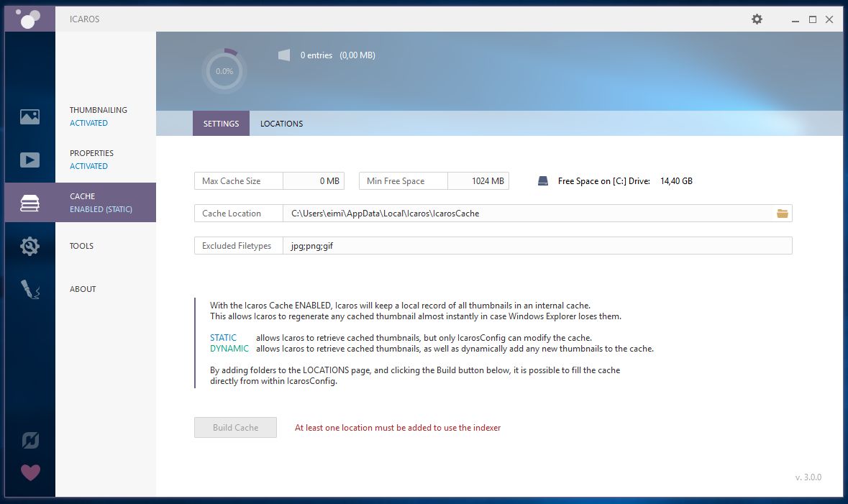Browse cache location with the folder icon

pyautogui.click(x=782, y=214)
